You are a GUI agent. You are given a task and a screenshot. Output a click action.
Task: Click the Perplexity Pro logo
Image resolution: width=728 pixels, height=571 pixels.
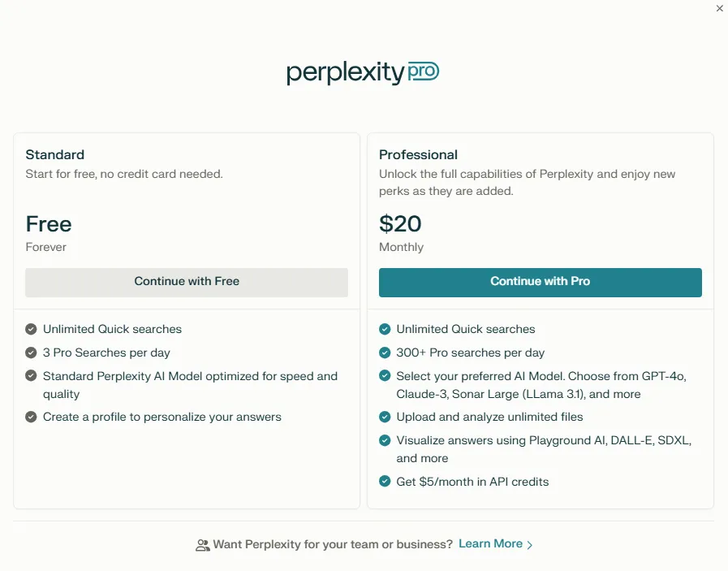363,73
